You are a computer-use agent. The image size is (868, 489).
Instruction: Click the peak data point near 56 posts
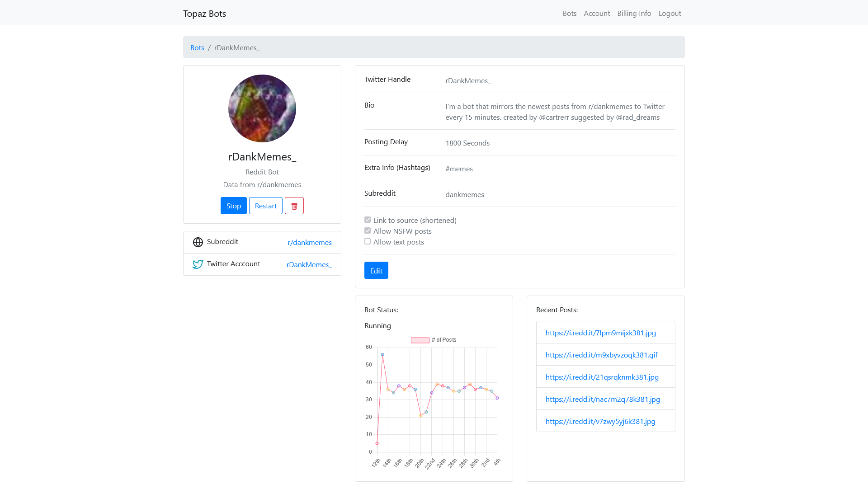(x=382, y=355)
